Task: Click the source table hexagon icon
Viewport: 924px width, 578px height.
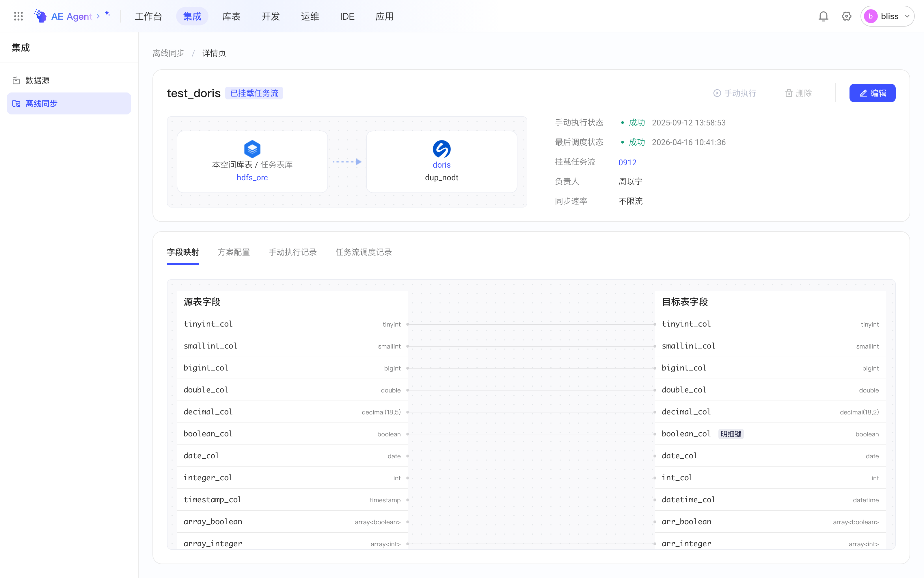Action: (x=252, y=149)
